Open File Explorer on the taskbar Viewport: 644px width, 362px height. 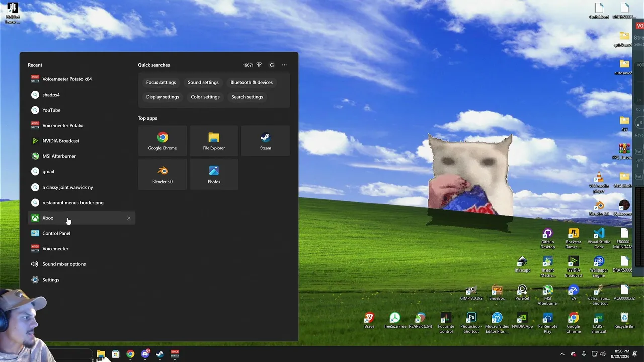[x=101, y=354]
